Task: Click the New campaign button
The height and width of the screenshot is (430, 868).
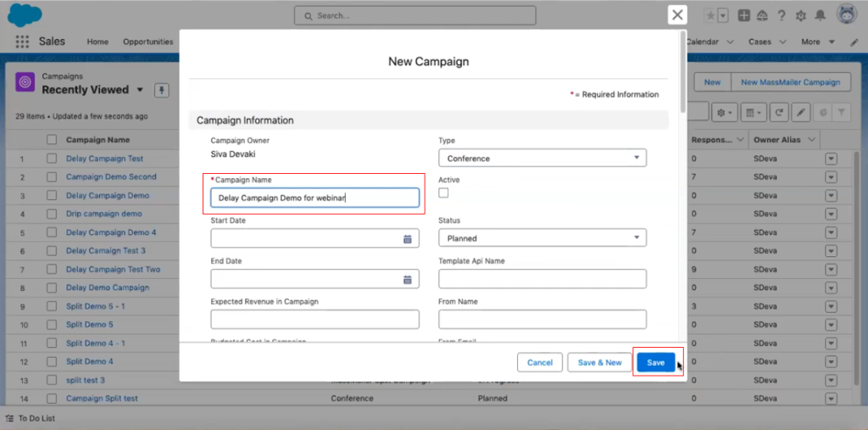Action: coord(712,82)
